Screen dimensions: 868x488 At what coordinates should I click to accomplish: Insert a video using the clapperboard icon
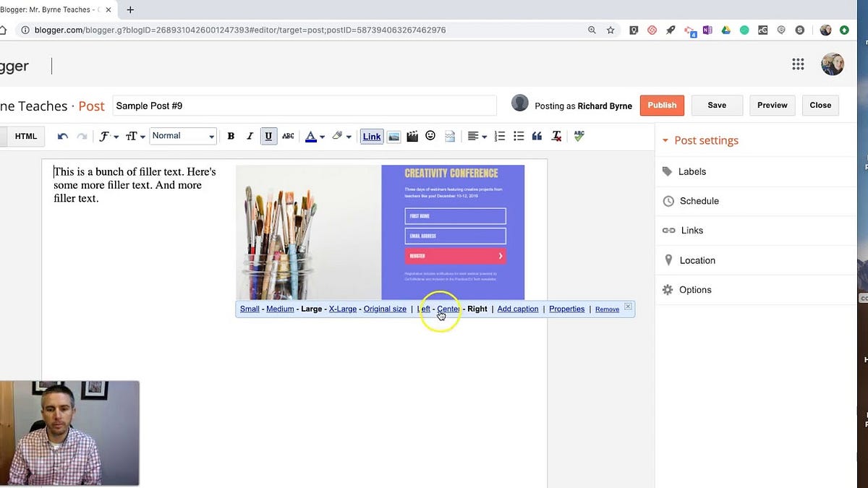[x=412, y=136]
